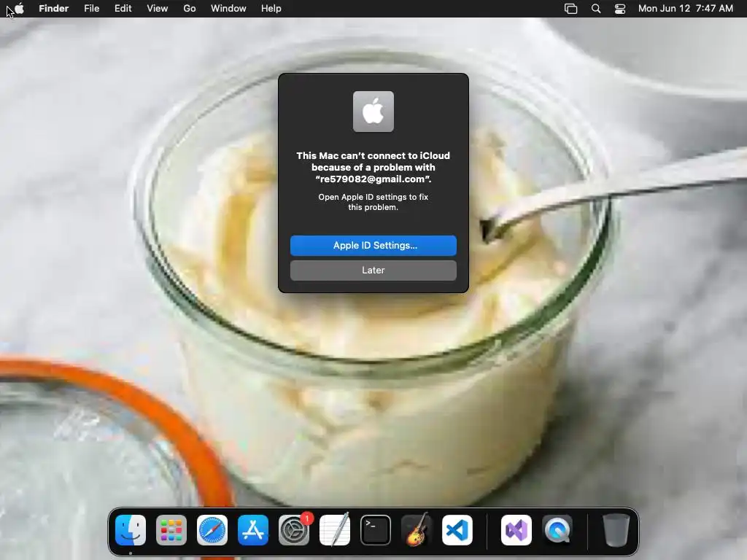The image size is (747, 560).
Task: Open the Finder application menu
Action: [53, 9]
